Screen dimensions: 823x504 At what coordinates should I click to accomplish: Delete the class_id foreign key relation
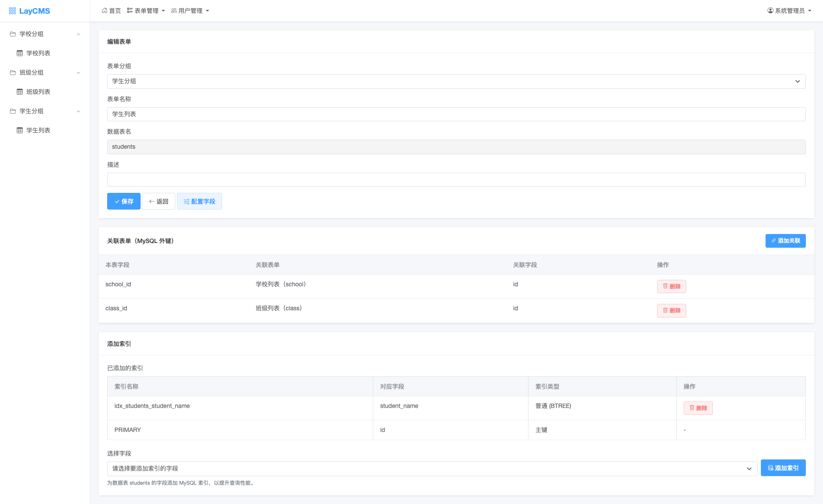pyautogui.click(x=671, y=310)
